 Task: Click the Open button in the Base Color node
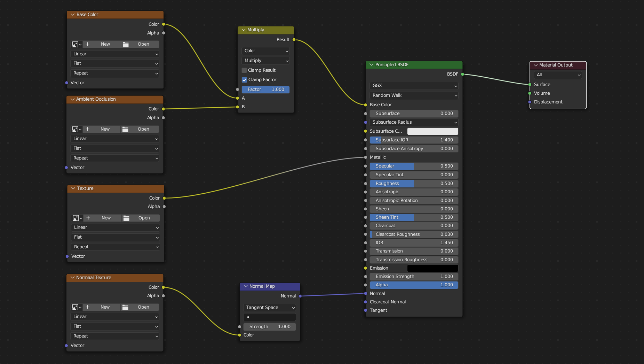tap(144, 44)
